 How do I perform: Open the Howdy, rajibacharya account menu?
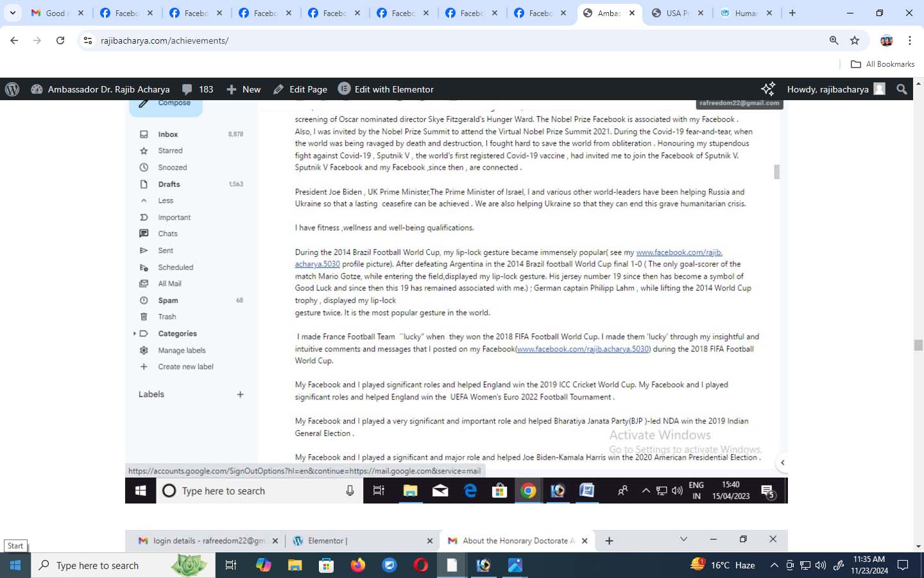(x=836, y=89)
